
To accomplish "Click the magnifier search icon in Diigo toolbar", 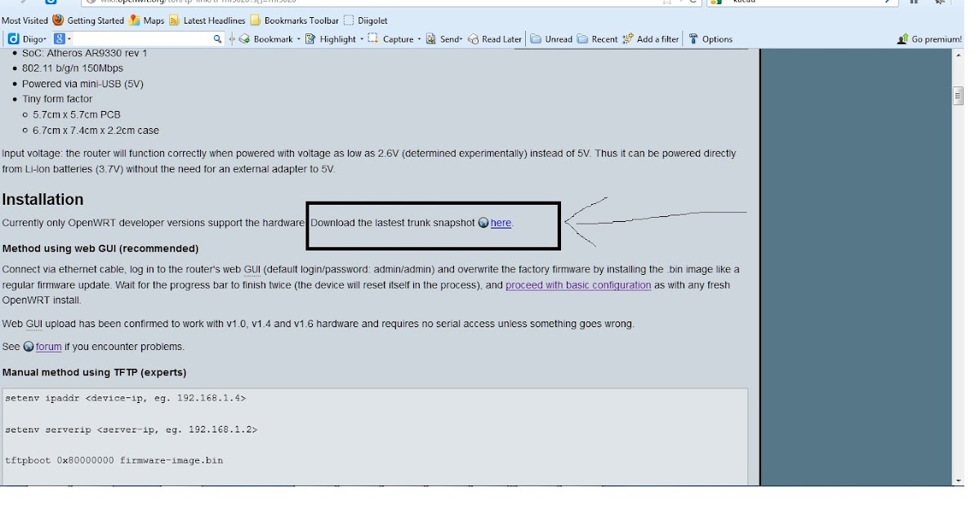I will 218,39.
